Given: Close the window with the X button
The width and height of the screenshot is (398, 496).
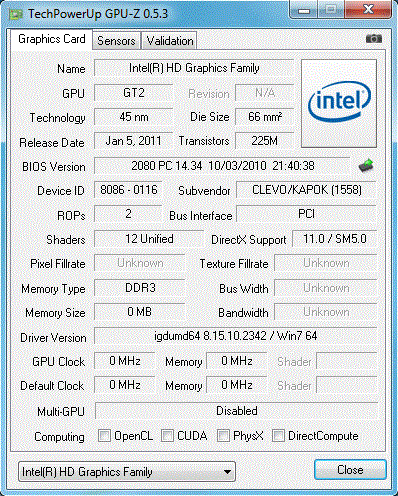Looking at the screenshot, I should click(x=368, y=9).
